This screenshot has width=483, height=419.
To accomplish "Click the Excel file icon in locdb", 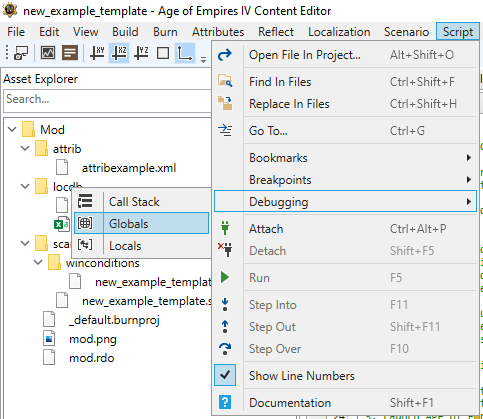I will [62, 224].
